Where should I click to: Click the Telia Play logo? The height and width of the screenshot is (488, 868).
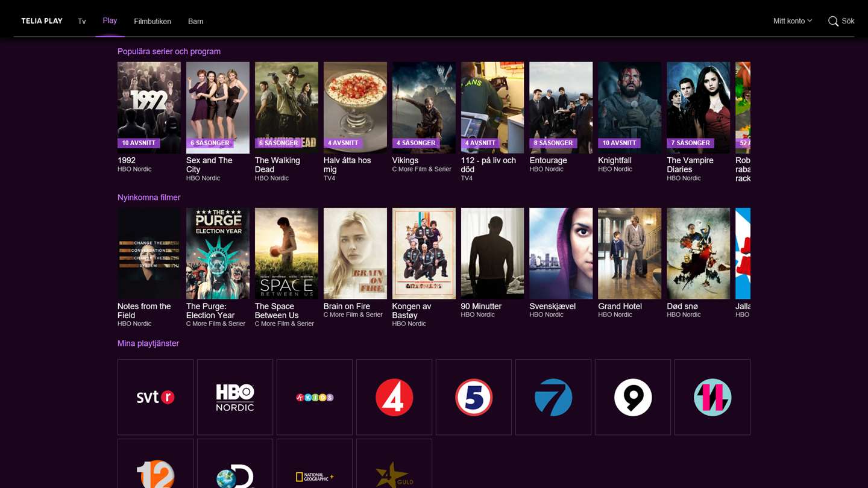click(42, 21)
